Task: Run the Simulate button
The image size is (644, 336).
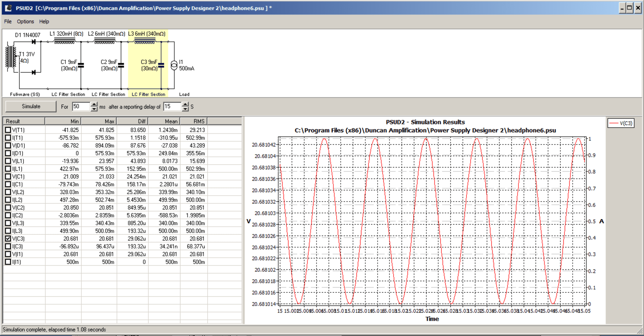Action: (x=31, y=106)
